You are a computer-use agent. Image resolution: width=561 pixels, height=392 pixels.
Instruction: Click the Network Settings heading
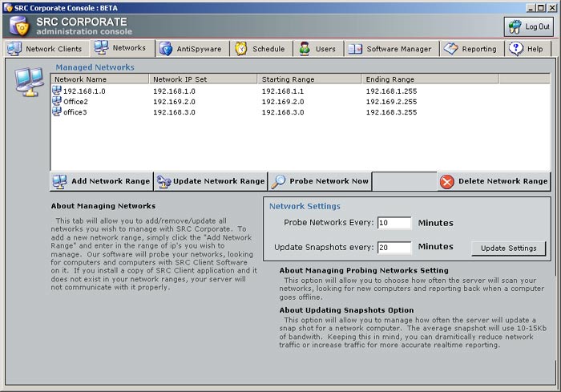click(305, 206)
